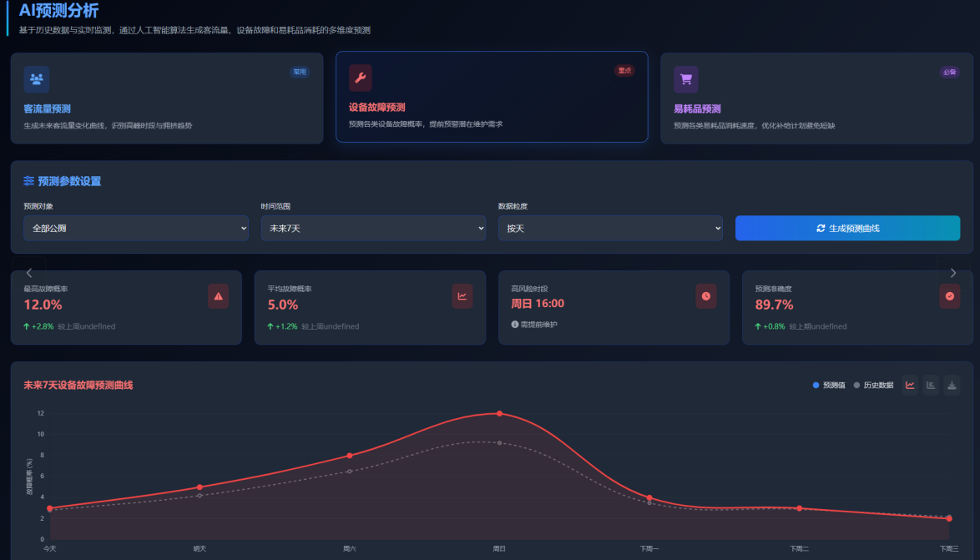
Task: Click the info icon next to 需提前维护
Action: pyautogui.click(x=515, y=325)
